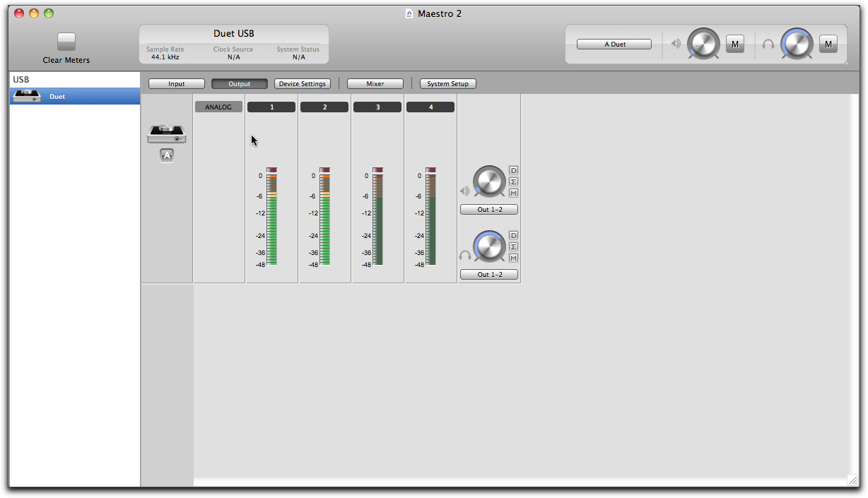Click the Duet hardware icon beside the ANALOG column
Screen dimensions: 868x498
pos(167,134)
